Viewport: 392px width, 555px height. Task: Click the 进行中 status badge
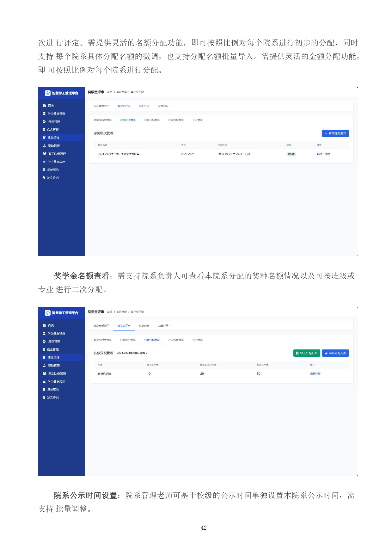click(x=291, y=154)
